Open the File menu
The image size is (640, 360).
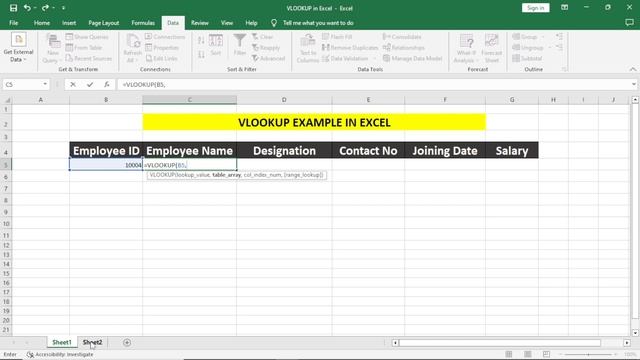13,23
